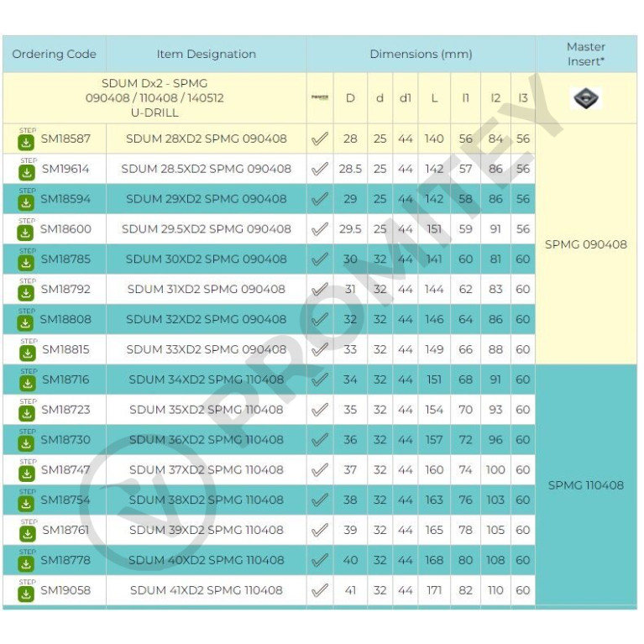The image size is (644, 644).
Task: Download STEP file for SM18587
Action: click(x=26, y=142)
